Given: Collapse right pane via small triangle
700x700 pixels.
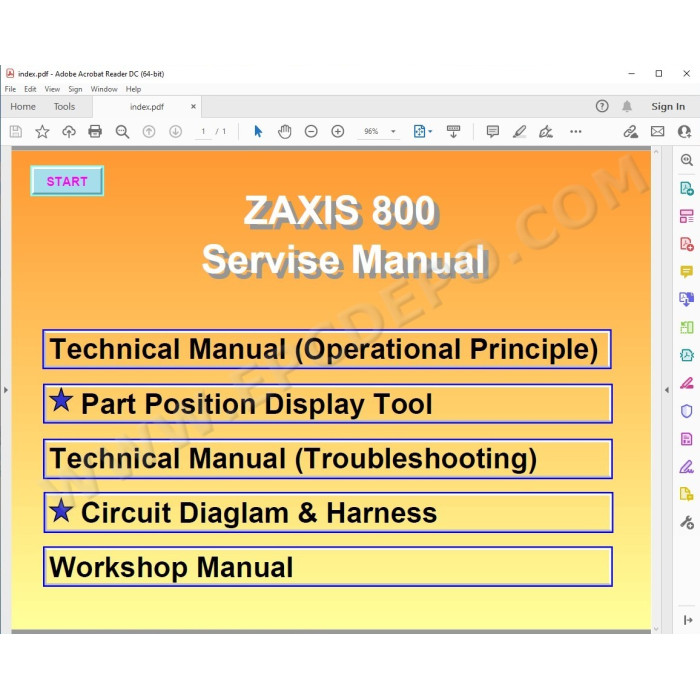Looking at the screenshot, I should tap(667, 390).
